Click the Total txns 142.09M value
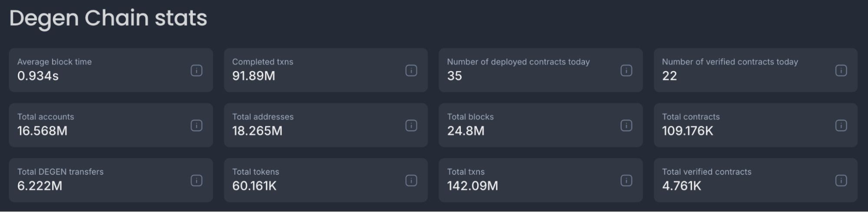Viewport: 868px width, 212px height. [472, 186]
